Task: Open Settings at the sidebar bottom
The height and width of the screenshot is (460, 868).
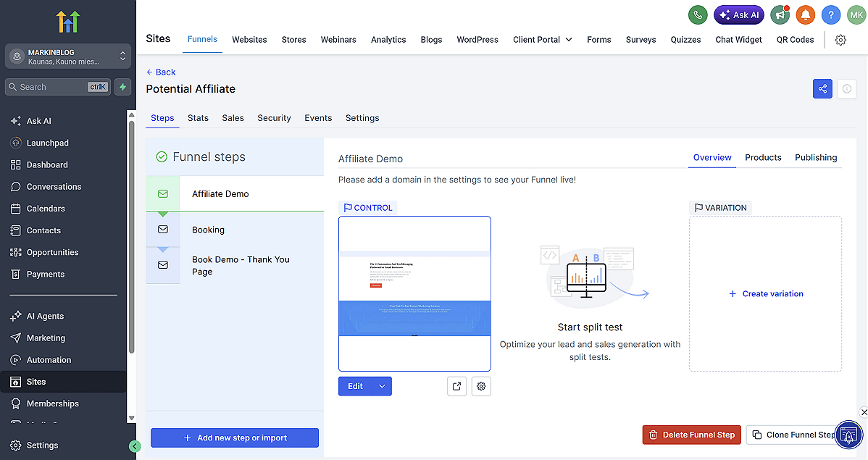Action: [42, 445]
